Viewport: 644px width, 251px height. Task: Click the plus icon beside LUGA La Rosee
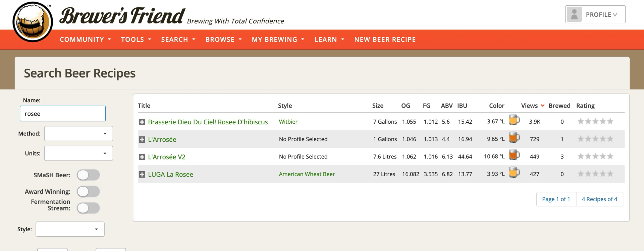pos(142,175)
